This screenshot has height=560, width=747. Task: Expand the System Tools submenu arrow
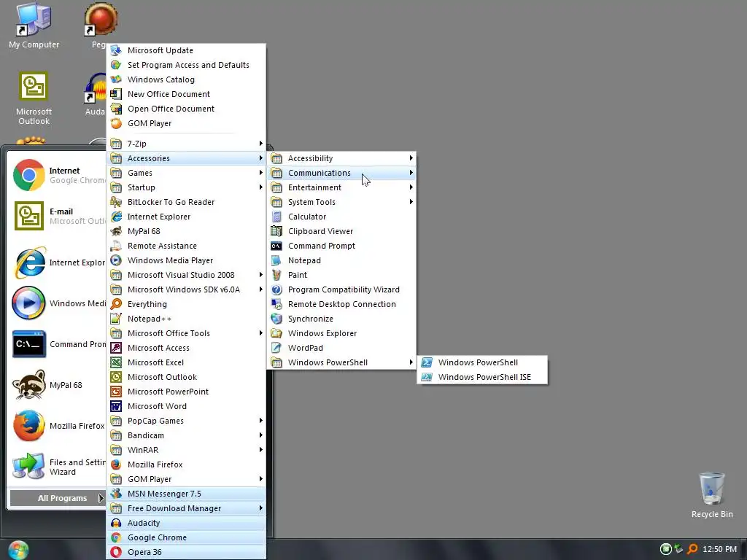(x=411, y=202)
